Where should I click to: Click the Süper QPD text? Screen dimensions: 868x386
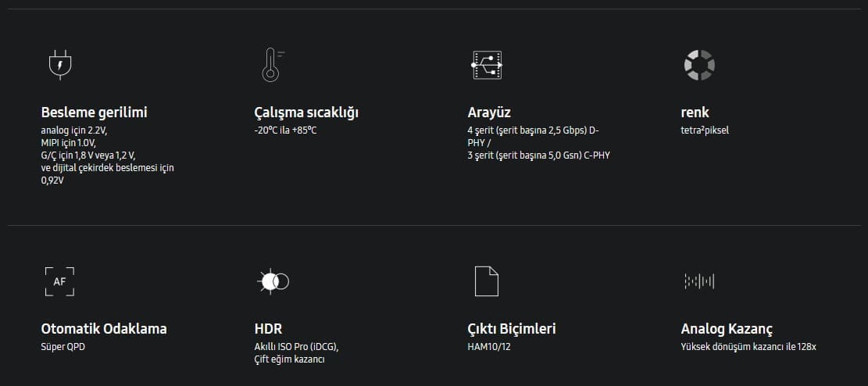[63, 347]
